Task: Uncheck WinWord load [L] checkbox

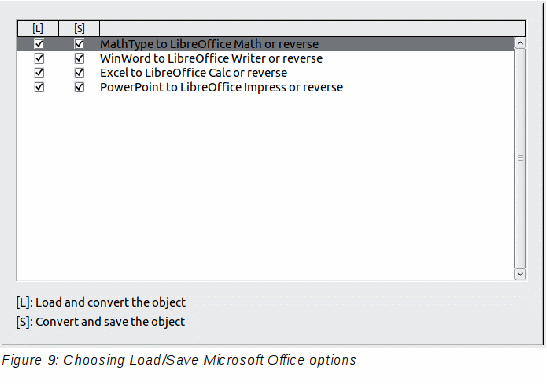Action: click(39, 59)
